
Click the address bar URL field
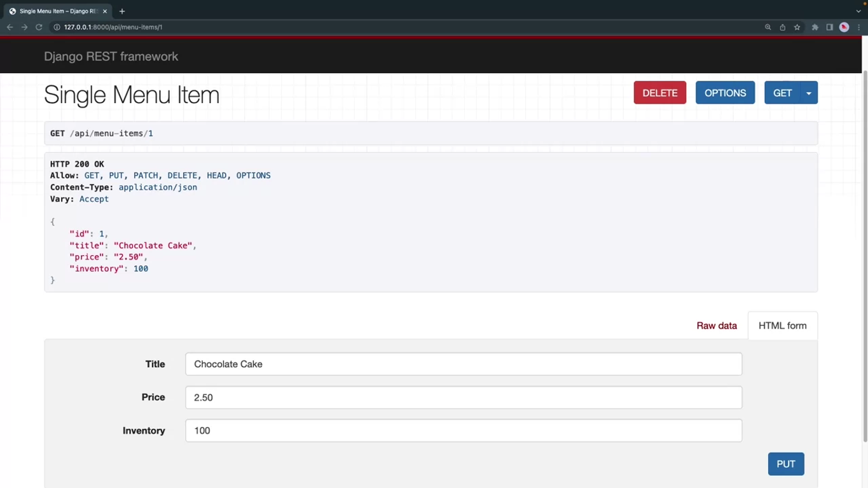[407, 27]
